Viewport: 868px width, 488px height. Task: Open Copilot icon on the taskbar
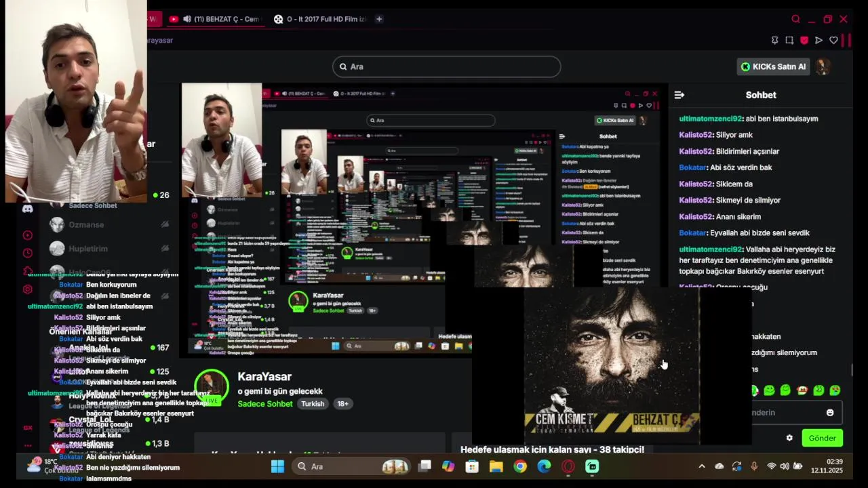coord(448,466)
